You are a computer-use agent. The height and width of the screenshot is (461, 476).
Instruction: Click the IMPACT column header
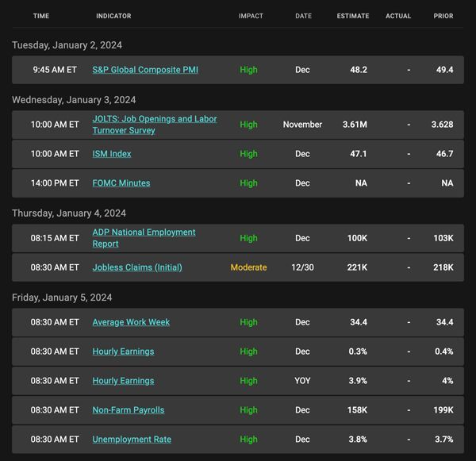coord(251,16)
